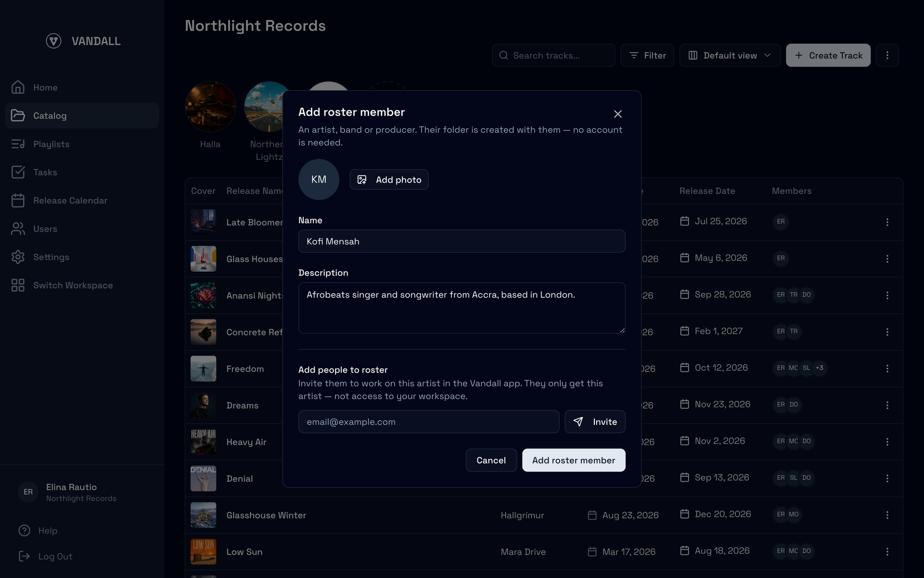This screenshot has width=924, height=578.
Task: Open Tasks in the sidebar
Action: 82,172
